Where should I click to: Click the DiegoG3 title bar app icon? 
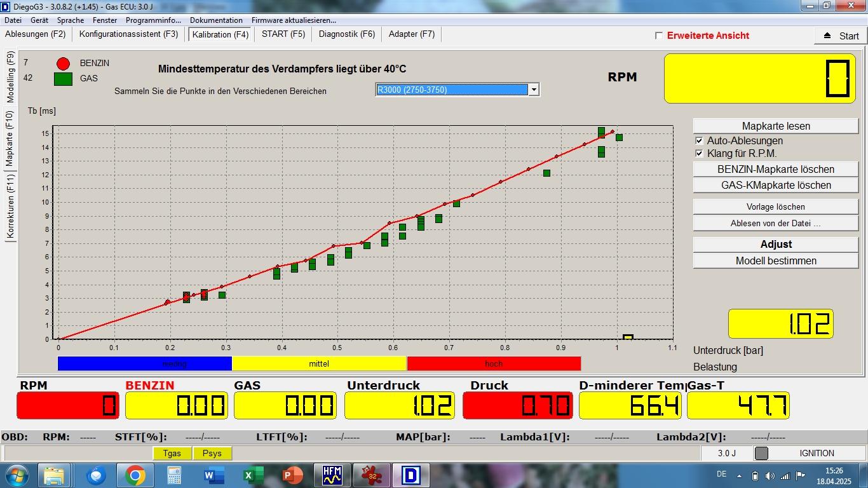tap(6, 6)
